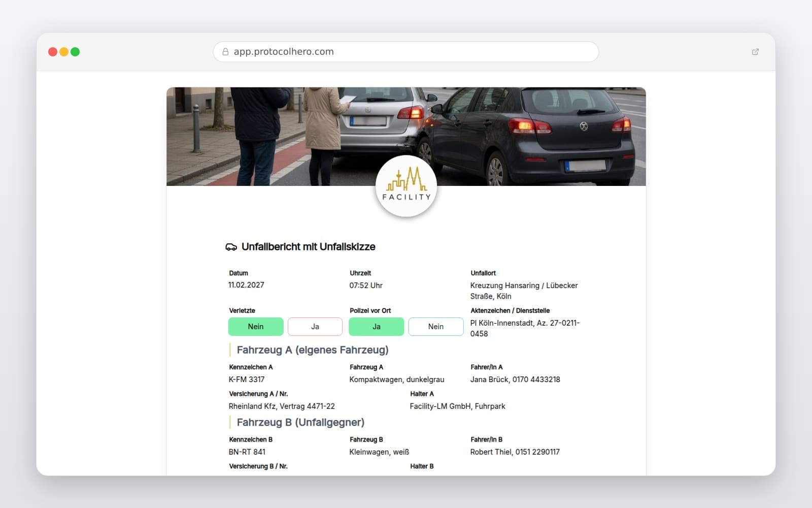Click vehicle description Kompaktwagen, dunkelgrau
812x508 pixels.
coord(397,379)
